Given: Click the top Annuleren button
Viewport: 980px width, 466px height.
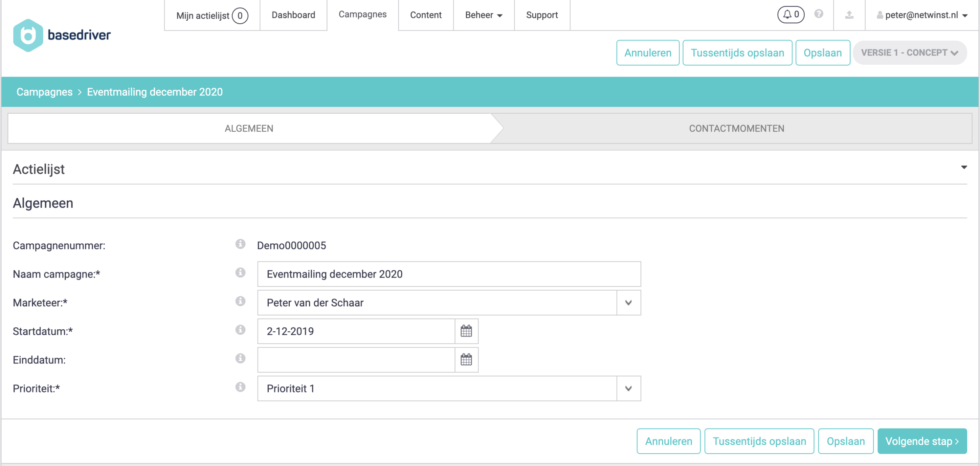Looking at the screenshot, I should [x=648, y=53].
